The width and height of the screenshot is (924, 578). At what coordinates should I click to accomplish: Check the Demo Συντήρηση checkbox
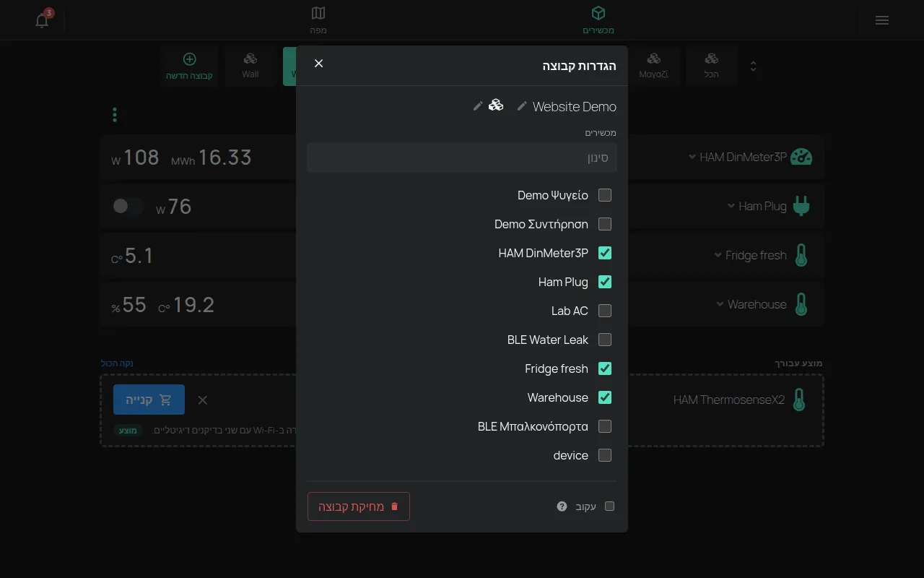pyautogui.click(x=605, y=224)
